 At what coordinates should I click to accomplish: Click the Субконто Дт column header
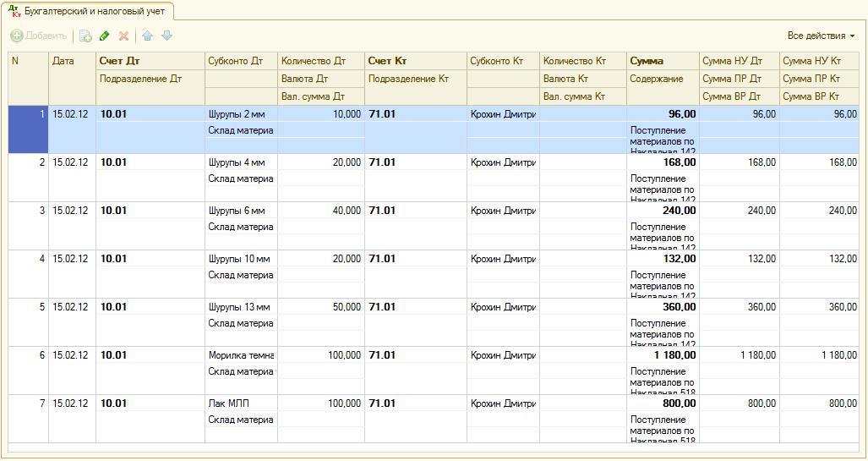pyautogui.click(x=241, y=61)
